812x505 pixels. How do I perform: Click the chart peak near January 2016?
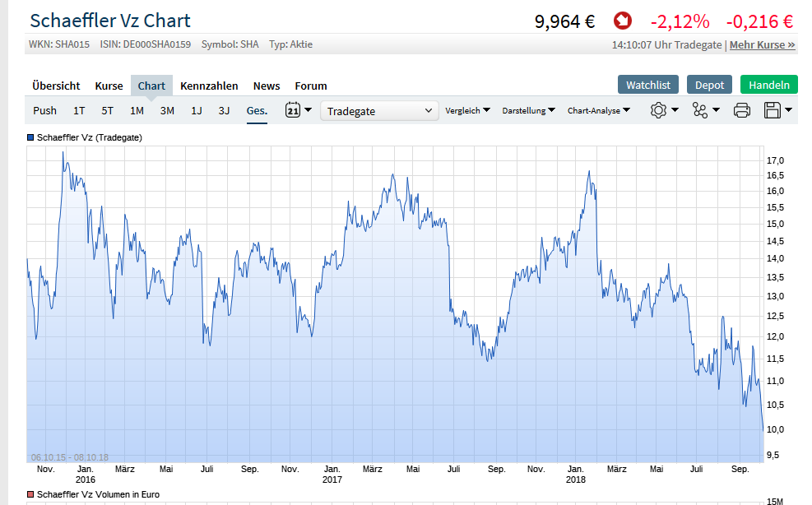[x=63, y=152]
